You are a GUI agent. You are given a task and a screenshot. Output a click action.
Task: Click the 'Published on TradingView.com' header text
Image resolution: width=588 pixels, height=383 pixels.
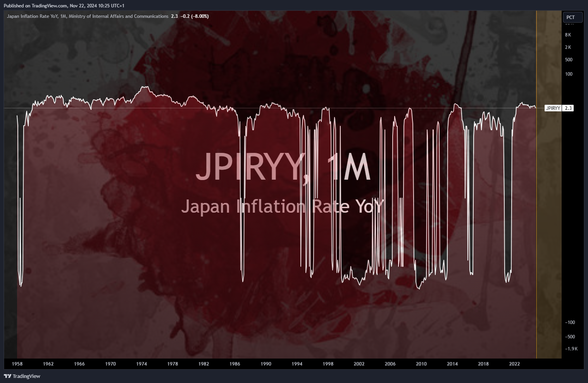(36, 6)
